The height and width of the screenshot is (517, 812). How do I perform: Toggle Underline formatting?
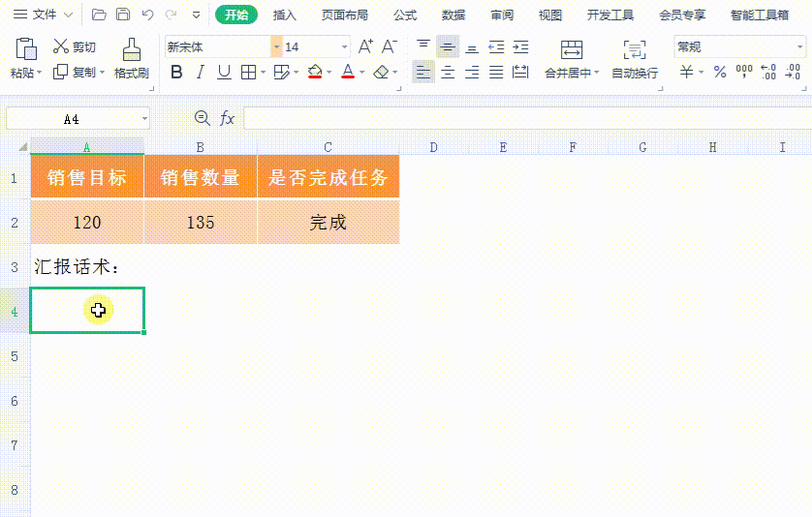tap(224, 72)
